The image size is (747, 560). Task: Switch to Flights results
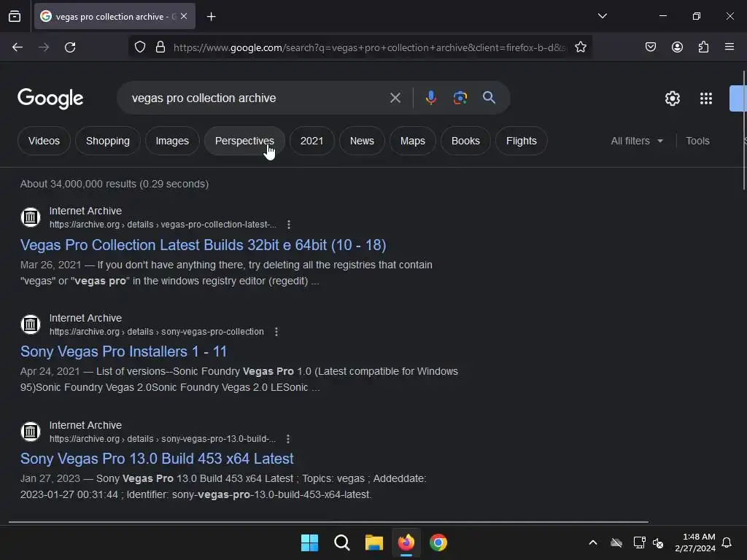tap(521, 141)
